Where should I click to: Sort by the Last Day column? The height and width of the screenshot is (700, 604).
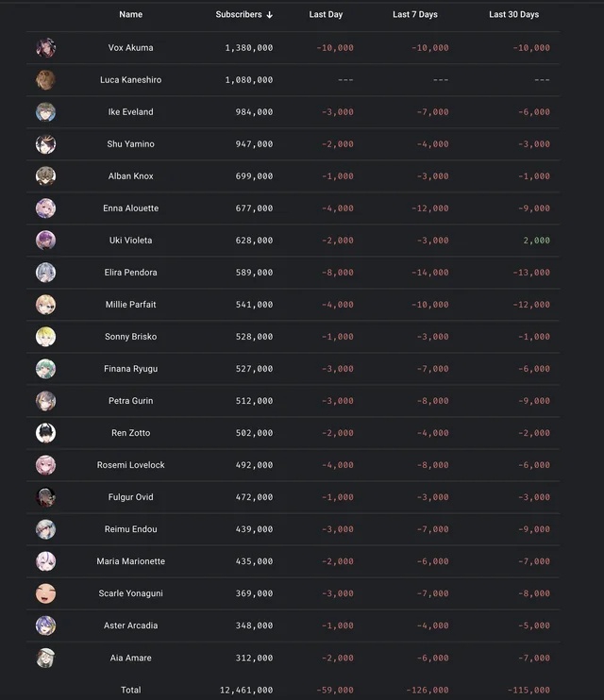pos(326,14)
